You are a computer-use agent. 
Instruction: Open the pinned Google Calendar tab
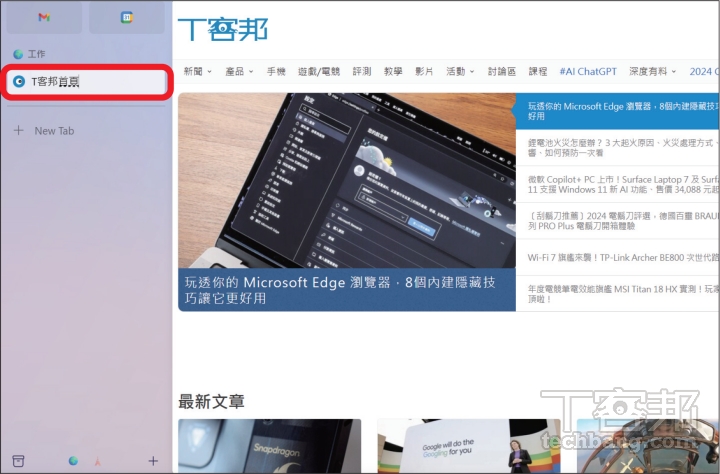pyautogui.click(x=127, y=17)
